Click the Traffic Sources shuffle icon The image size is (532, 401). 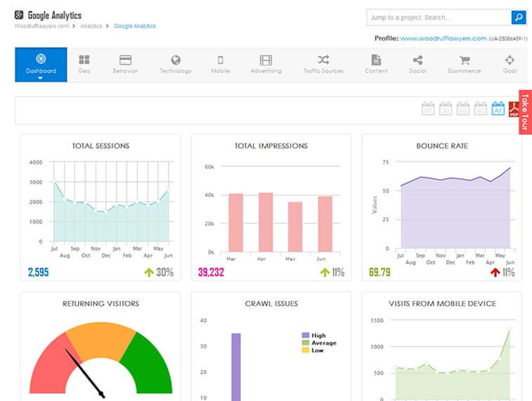click(x=323, y=61)
